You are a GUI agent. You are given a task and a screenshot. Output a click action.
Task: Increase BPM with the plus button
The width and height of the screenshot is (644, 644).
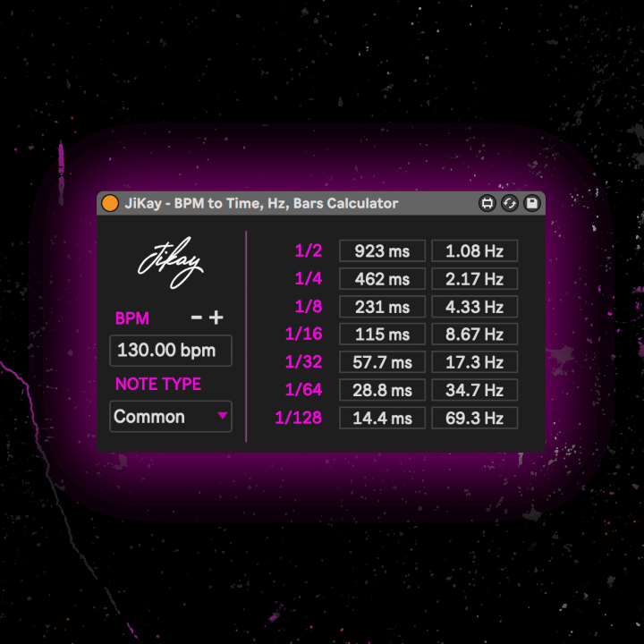[x=216, y=318]
